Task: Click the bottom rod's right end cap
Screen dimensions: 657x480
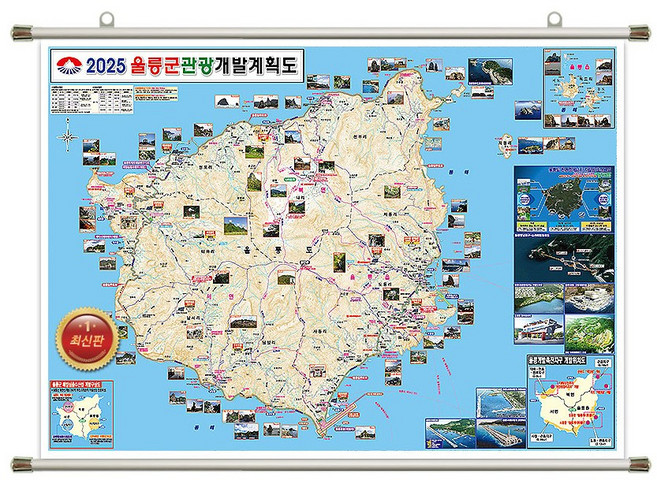Action: click(635, 463)
